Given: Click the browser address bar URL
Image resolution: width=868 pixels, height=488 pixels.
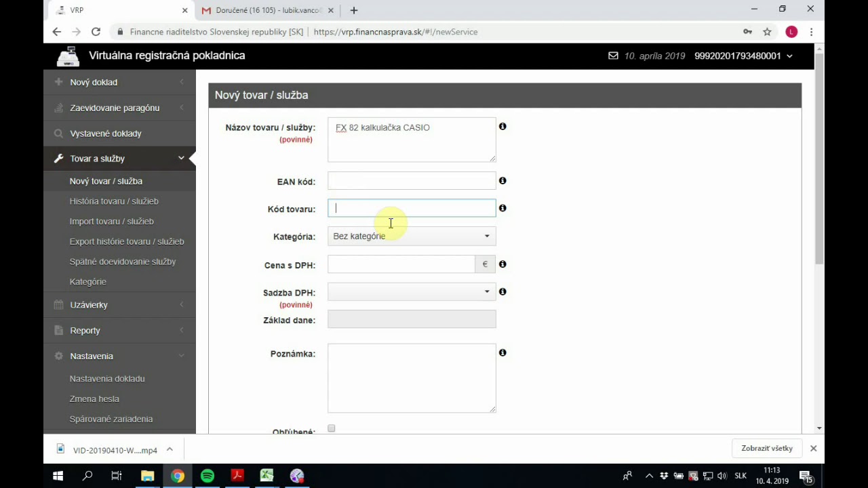Looking at the screenshot, I should [x=395, y=32].
